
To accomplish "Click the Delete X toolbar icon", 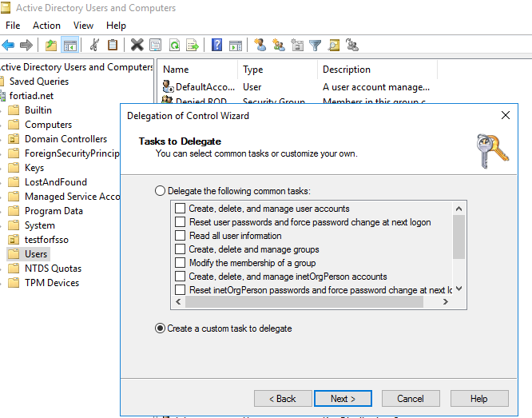I will 137,46.
